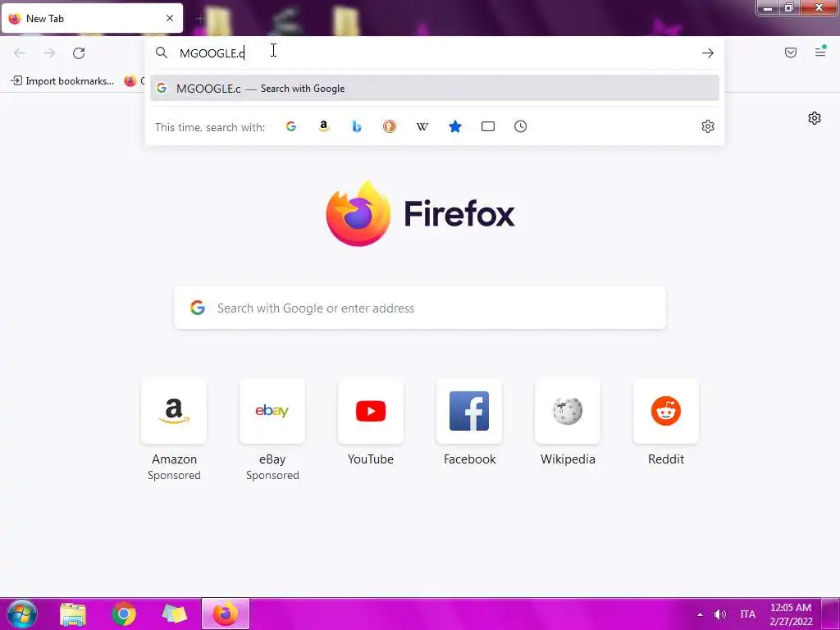Search open tabs using the tab icon
The height and width of the screenshot is (630, 840).
tap(487, 126)
